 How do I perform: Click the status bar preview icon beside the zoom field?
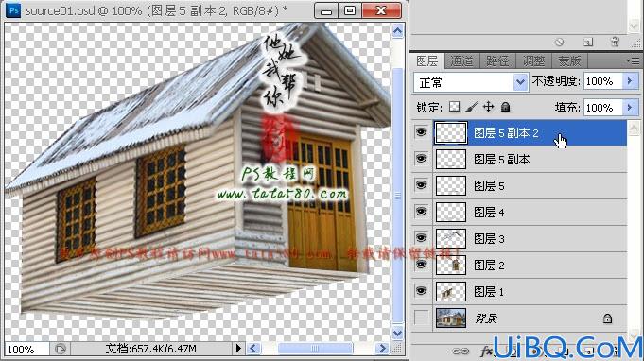pos(61,349)
